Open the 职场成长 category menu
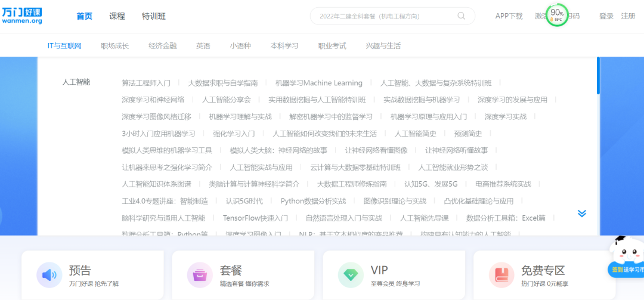 click(x=114, y=45)
